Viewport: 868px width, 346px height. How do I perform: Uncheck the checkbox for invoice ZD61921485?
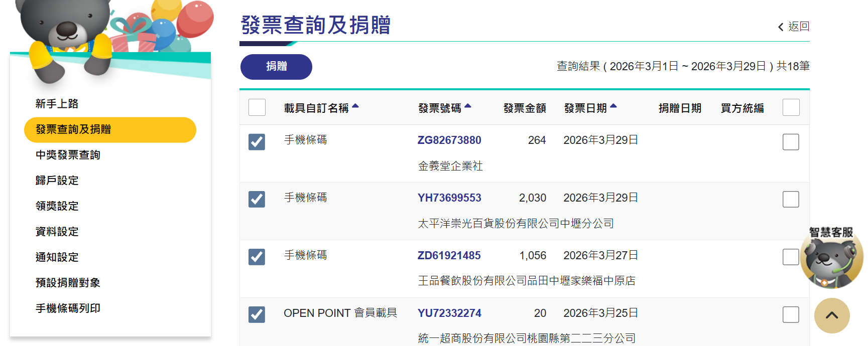[257, 257]
